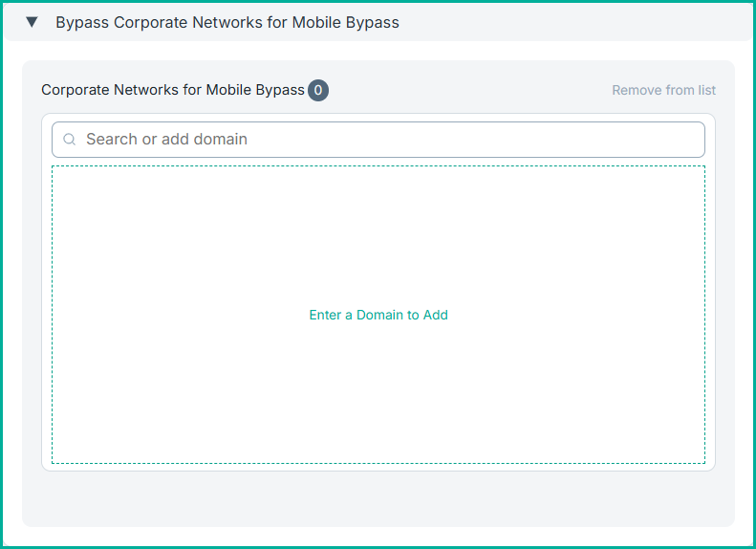
Task: Click lower blank area of dashed box
Action: pyautogui.click(x=378, y=421)
